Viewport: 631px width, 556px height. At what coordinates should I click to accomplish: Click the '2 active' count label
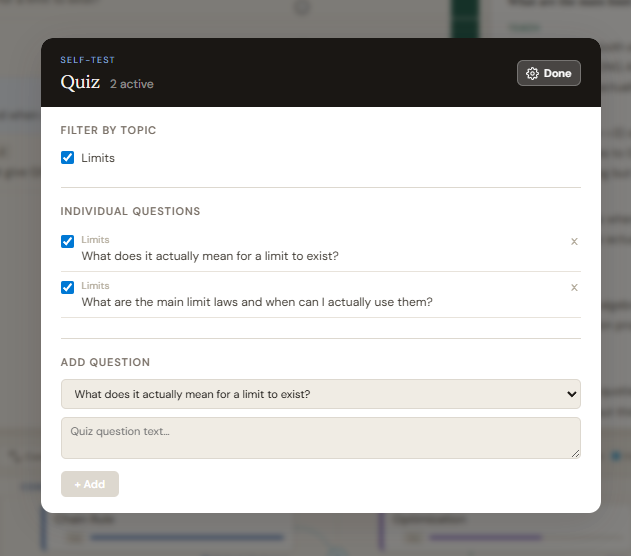(132, 84)
